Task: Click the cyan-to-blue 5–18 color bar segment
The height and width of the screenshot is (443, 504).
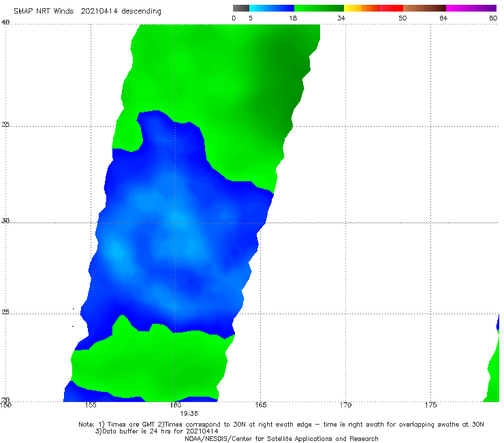Action: coord(272,8)
